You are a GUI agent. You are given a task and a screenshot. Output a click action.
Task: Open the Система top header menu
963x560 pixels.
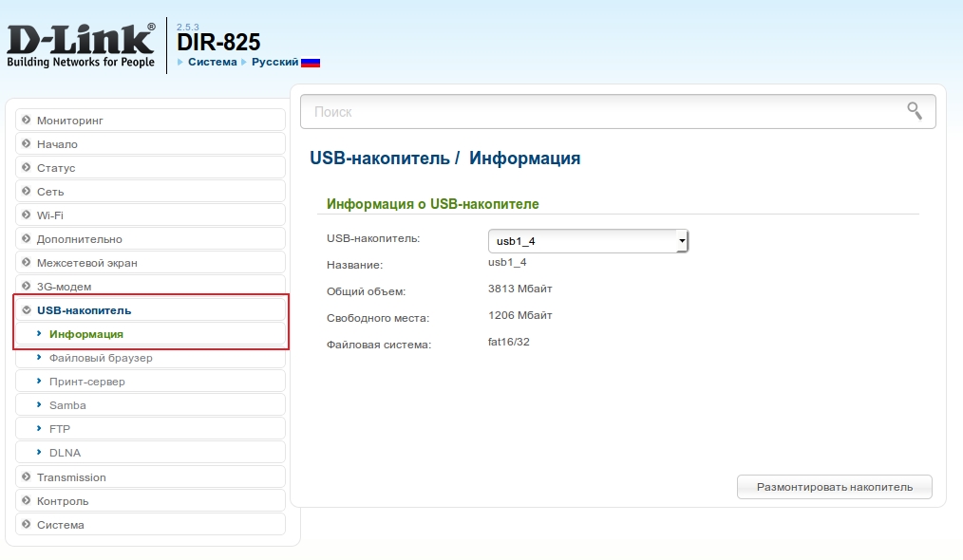click(212, 62)
